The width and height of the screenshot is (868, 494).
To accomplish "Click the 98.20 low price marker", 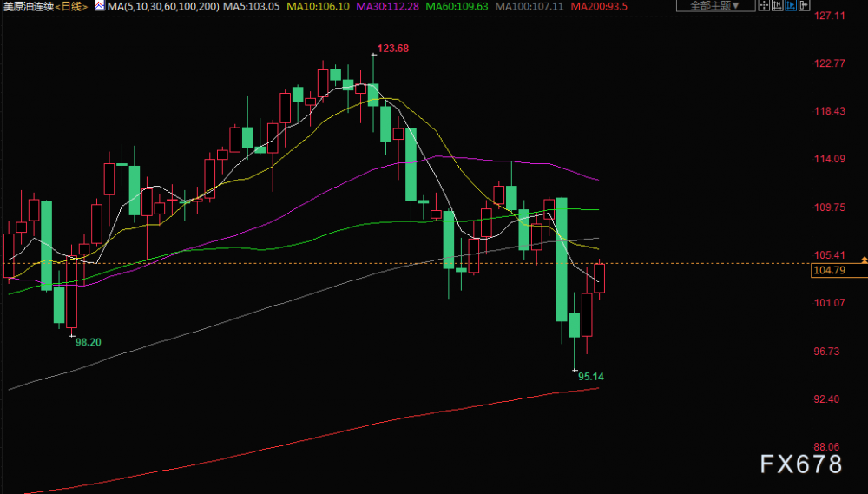I will pos(89,342).
